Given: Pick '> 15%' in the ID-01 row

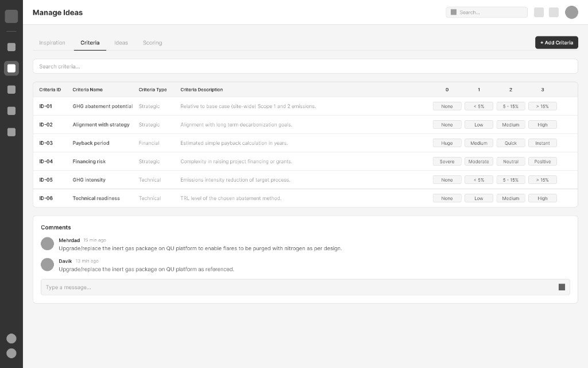Looking at the screenshot, I should (542, 106).
